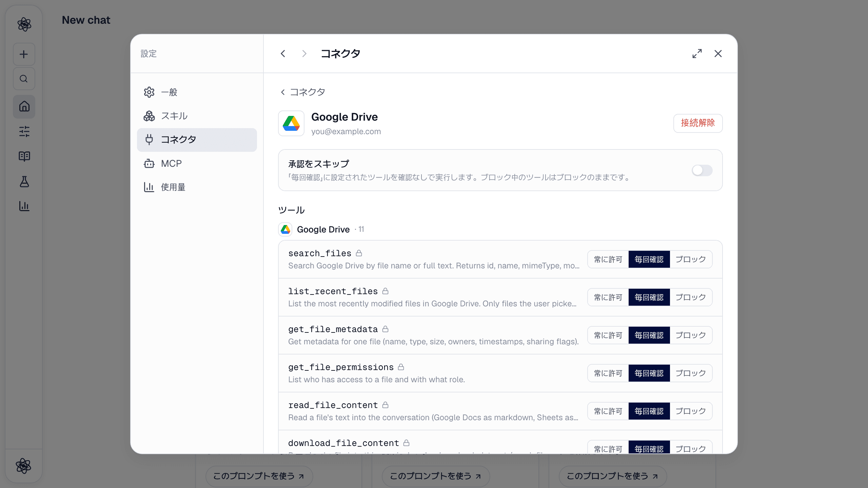Navigate forward with the header right arrow
The width and height of the screenshot is (868, 488).
pos(304,54)
